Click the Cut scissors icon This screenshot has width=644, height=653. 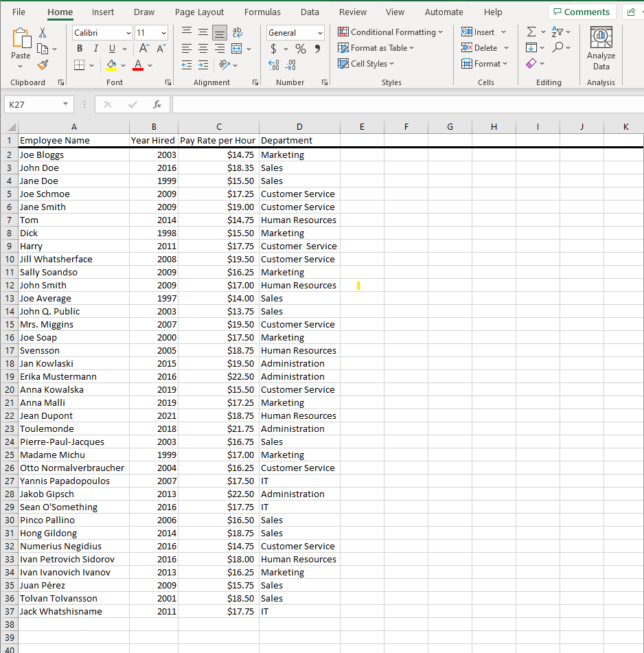(43, 32)
